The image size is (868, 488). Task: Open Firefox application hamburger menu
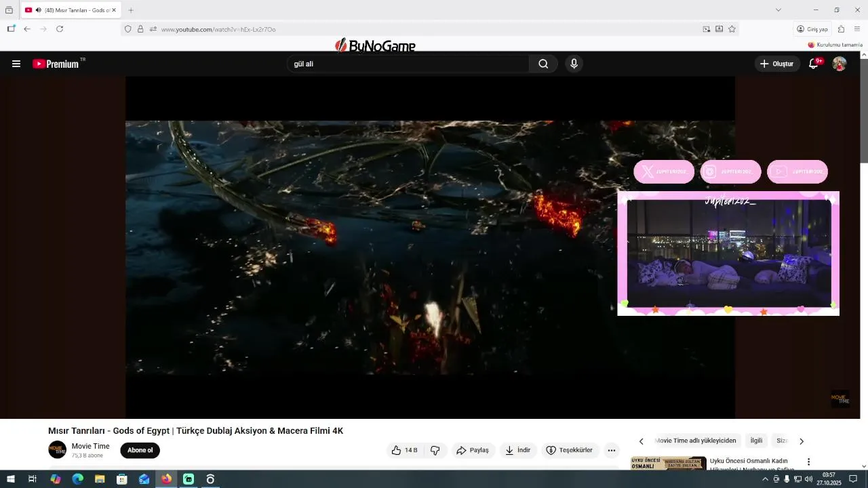pyautogui.click(x=857, y=29)
